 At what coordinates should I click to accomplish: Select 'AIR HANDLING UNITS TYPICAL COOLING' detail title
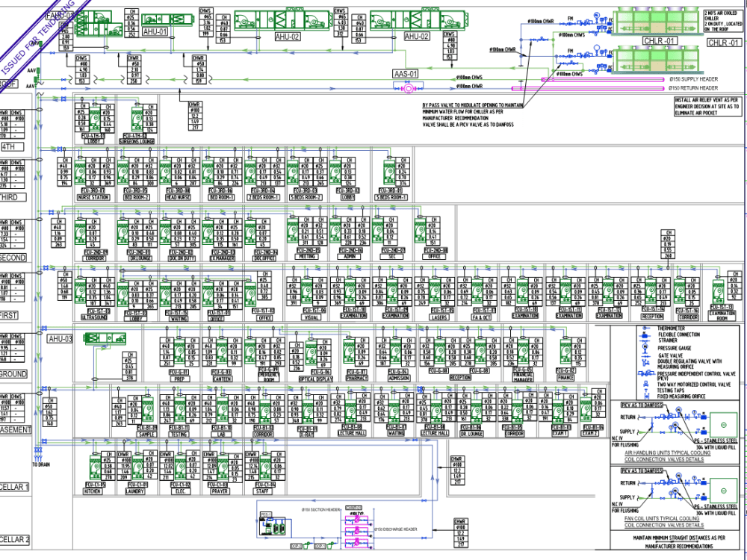[667, 456]
